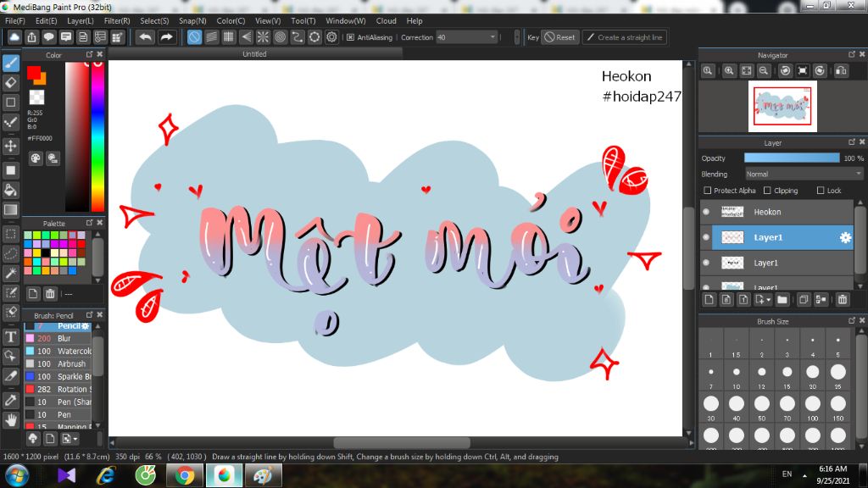Open the add-brush dropdown button

[x=70, y=439]
